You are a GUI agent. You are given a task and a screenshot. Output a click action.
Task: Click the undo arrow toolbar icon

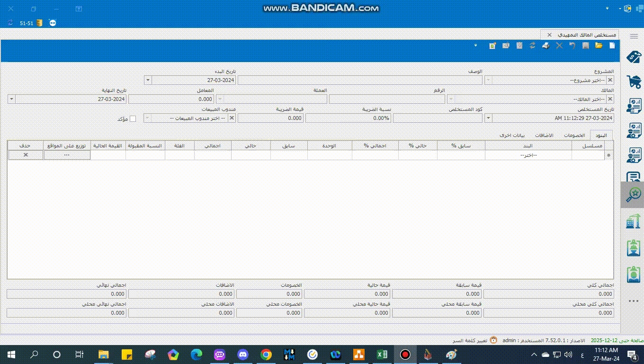tap(572, 45)
